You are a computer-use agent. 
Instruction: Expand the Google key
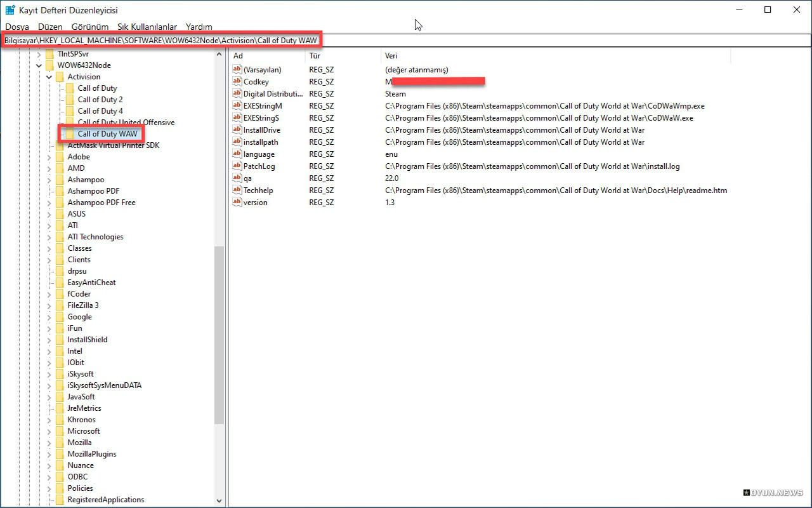pos(49,317)
